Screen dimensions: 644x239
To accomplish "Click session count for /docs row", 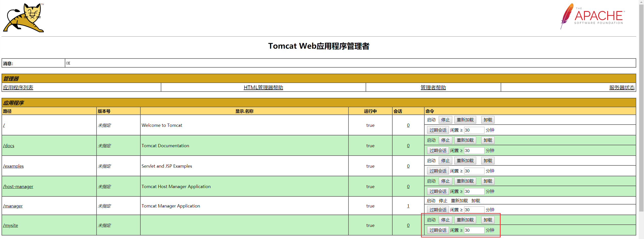I will 408,146.
